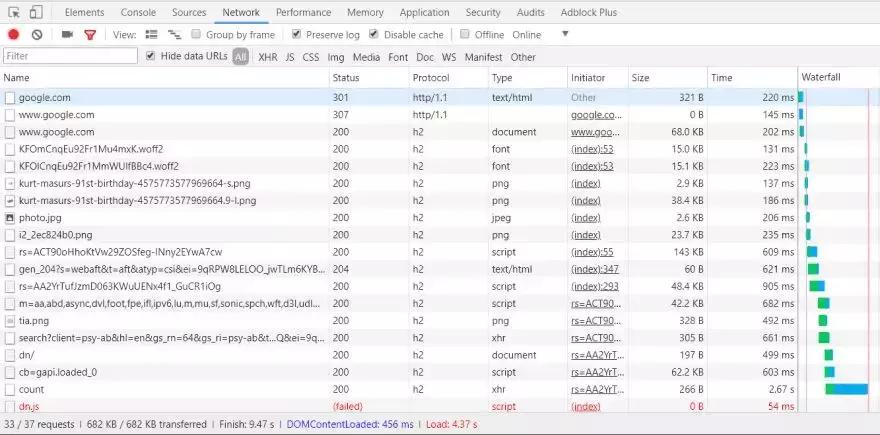Open the Console tab
This screenshot has width=880, height=435.
137,13
